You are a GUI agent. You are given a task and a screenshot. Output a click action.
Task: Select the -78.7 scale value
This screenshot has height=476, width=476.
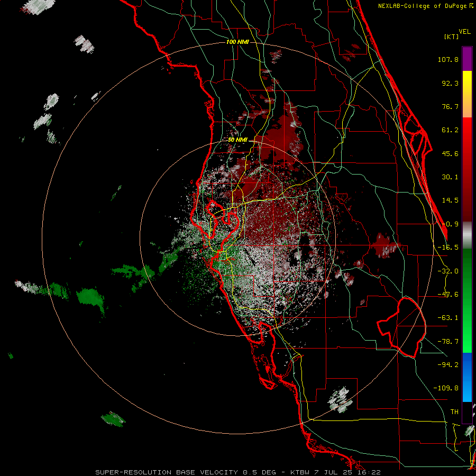point(448,342)
